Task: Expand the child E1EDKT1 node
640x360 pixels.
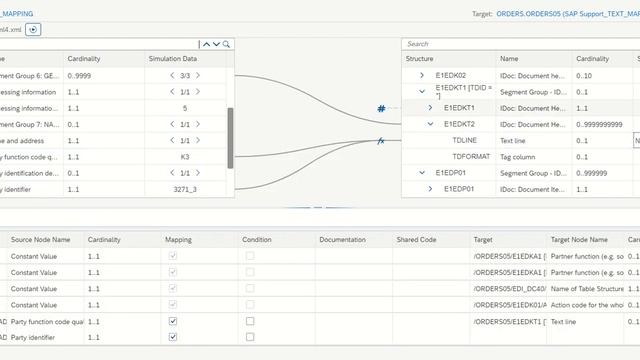Action: pyautogui.click(x=430, y=108)
